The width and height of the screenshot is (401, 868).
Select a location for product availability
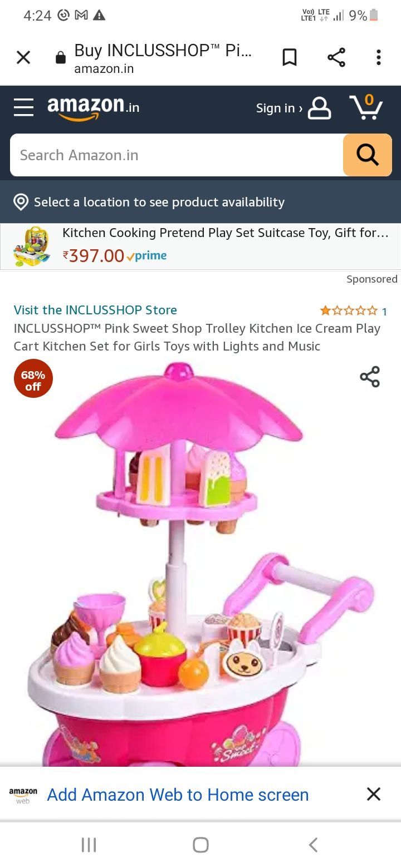point(200,202)
